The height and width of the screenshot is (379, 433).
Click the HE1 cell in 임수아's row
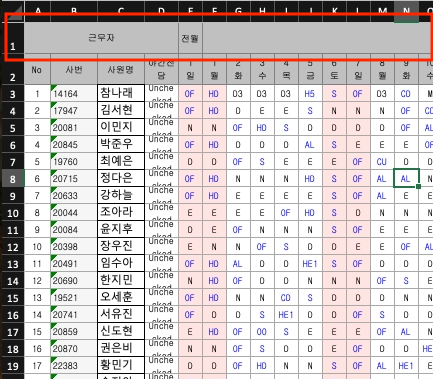coord(310,264)
